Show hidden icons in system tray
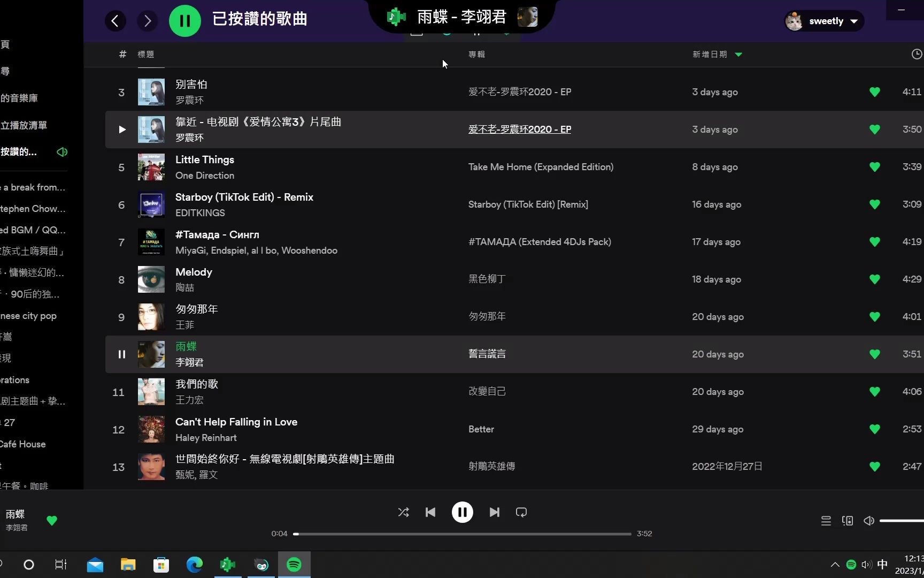Viewport: 924px width, 578px height. (835, 564)
